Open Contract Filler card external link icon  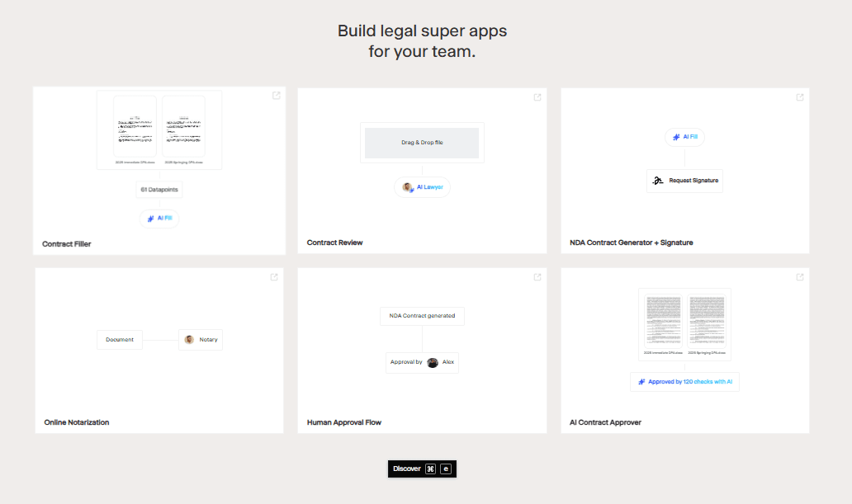point(276,96)
